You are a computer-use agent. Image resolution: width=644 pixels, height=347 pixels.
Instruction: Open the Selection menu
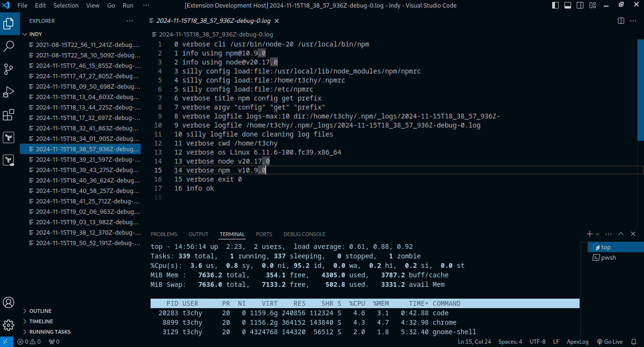(66, 5)
